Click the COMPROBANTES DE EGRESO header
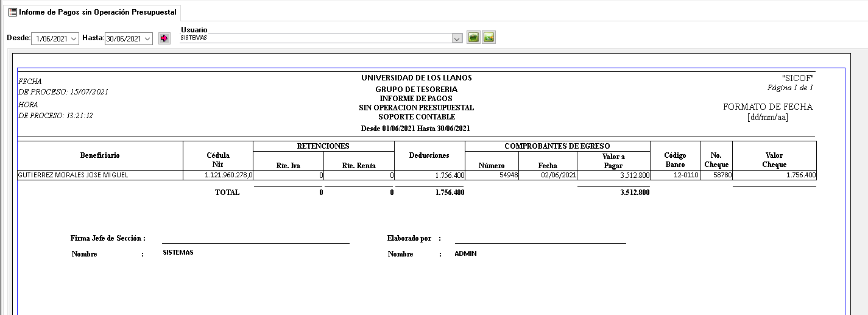This screenshot has width=868, height=315. (557, 146)
